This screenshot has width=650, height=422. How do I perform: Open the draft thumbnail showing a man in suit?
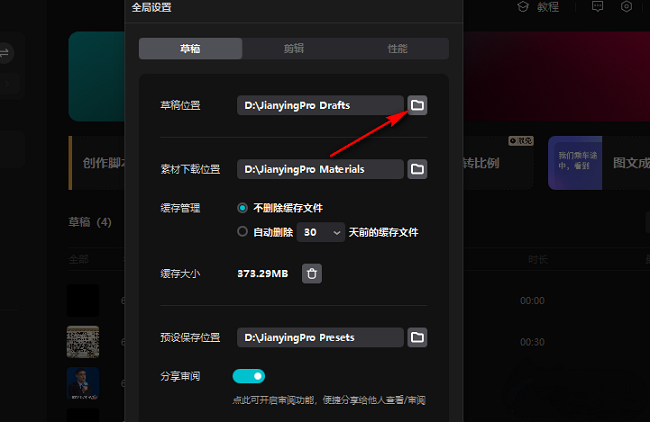pos(83,383)
